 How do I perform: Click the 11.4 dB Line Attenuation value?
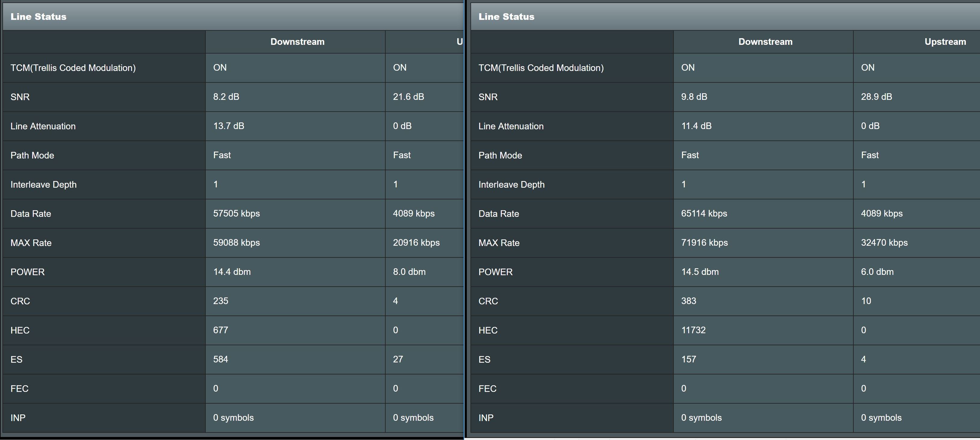click(696, 126)
